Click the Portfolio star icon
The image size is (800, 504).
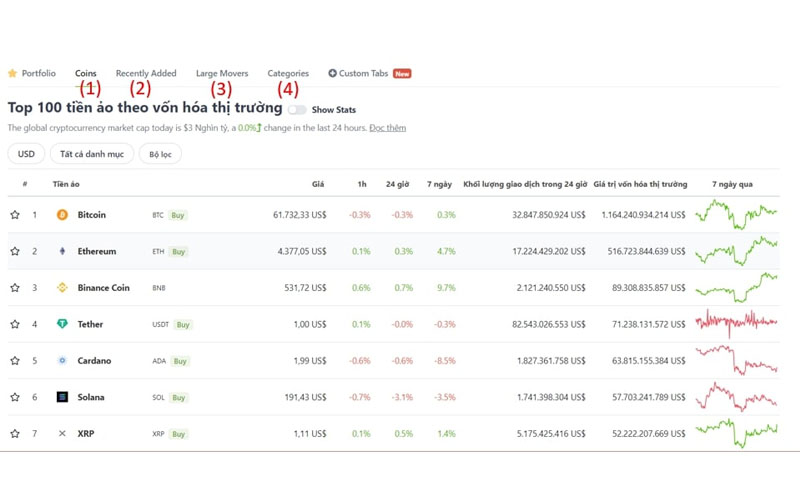coord(13,73)
